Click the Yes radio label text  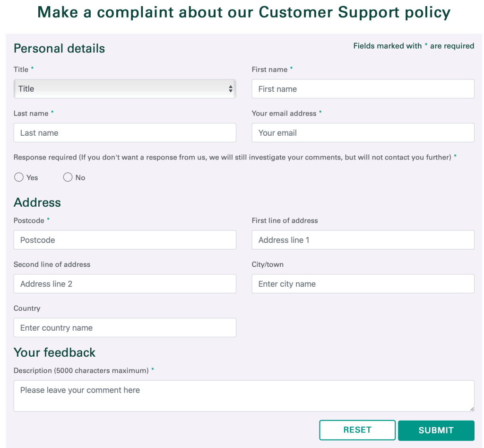click(32, 178)
